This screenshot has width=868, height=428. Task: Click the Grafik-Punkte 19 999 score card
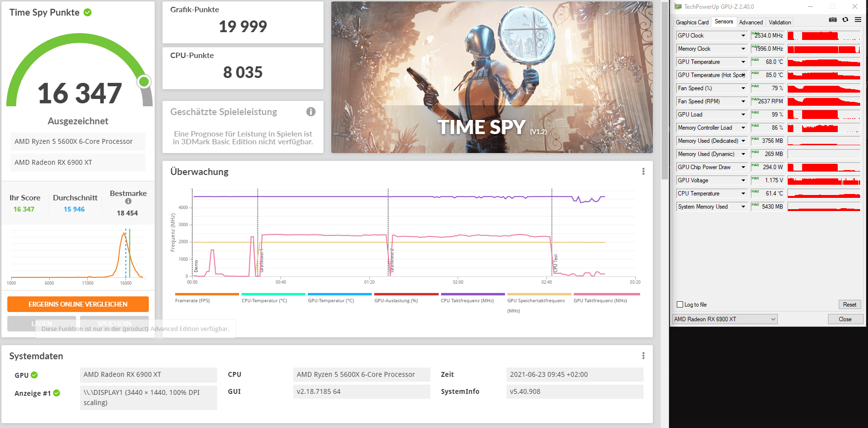point(243,22)
